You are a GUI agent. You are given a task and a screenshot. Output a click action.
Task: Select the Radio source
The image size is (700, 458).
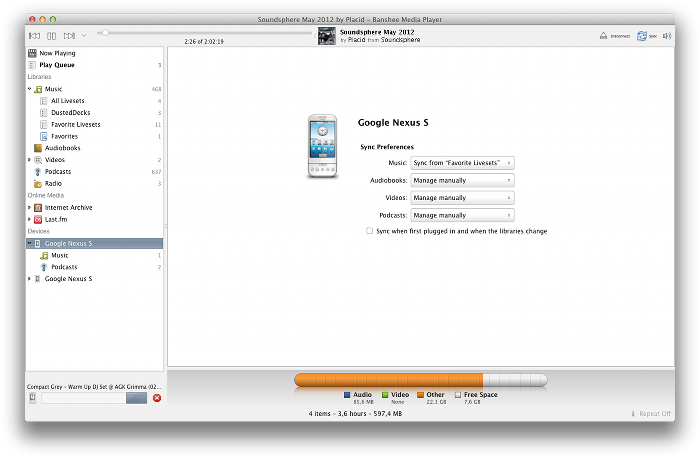[53, 184]
